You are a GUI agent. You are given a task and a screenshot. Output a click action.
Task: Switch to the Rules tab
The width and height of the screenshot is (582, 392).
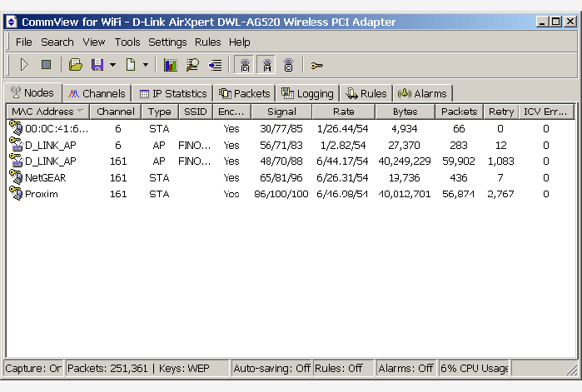tap(366, 93)
